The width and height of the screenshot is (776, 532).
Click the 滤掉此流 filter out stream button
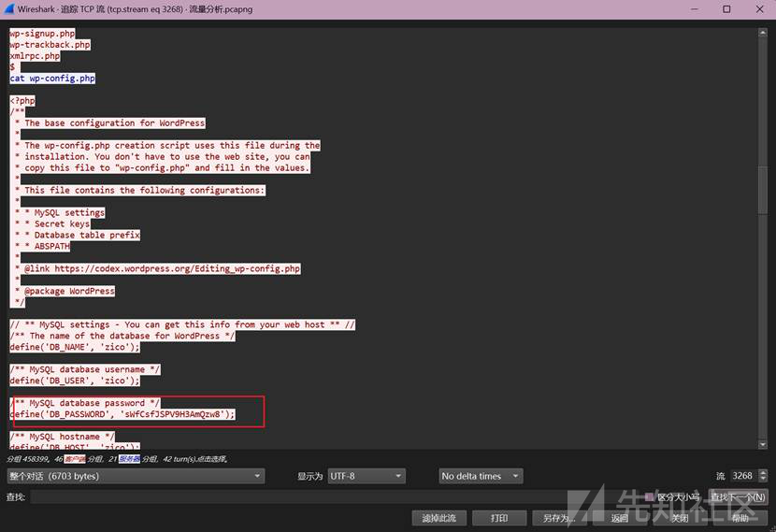(x=439, y=518)
